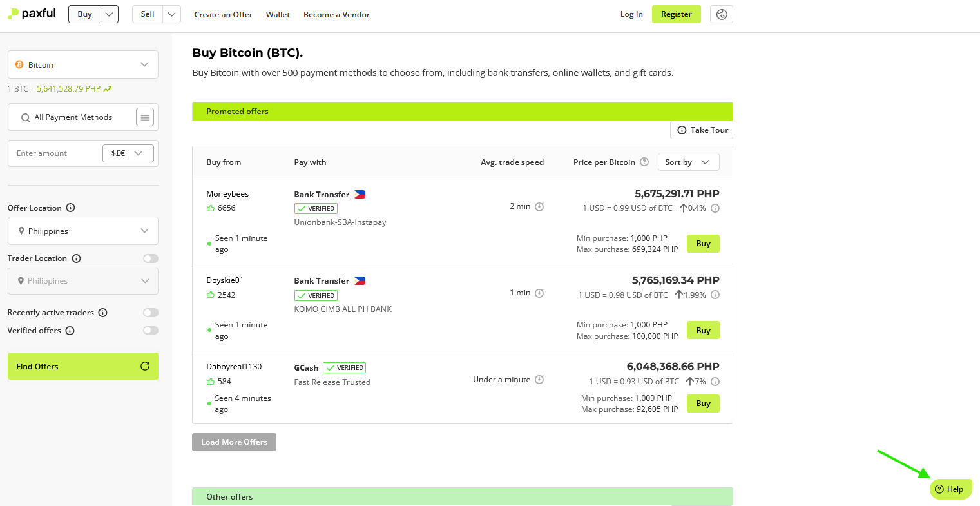
Task: Expand the Buy menu arrow
Action: (110, 14)
